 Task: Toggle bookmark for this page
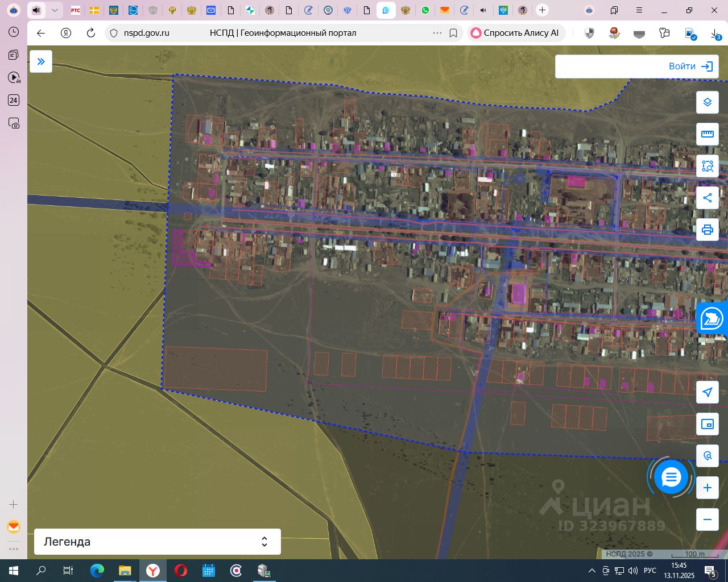coord(453,33)
